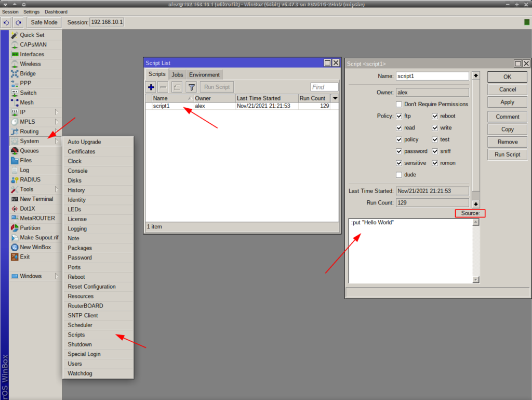This screenshot has width=532, height=400.
Task: Click the Apply button in script dialog
Action: [507, 102]
